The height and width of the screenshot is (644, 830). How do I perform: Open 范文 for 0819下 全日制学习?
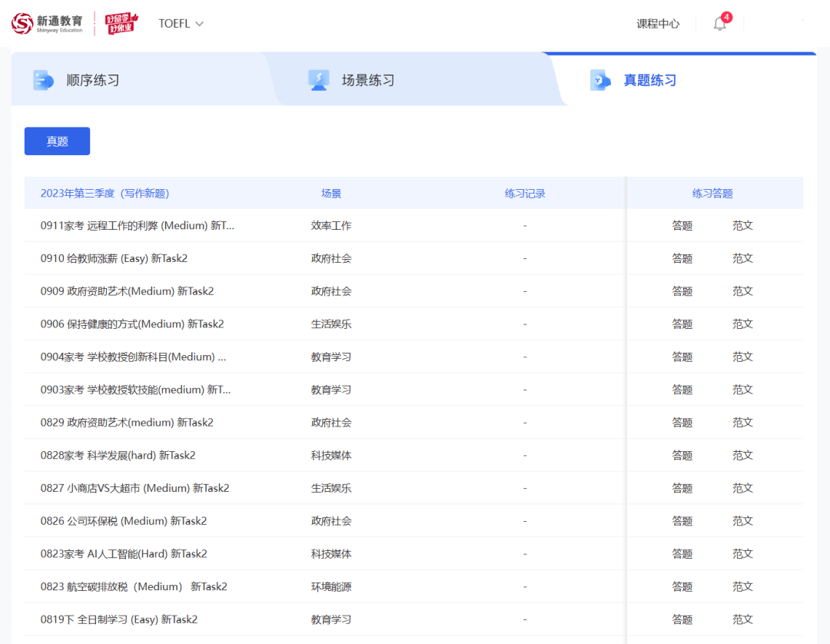(742, 619)
